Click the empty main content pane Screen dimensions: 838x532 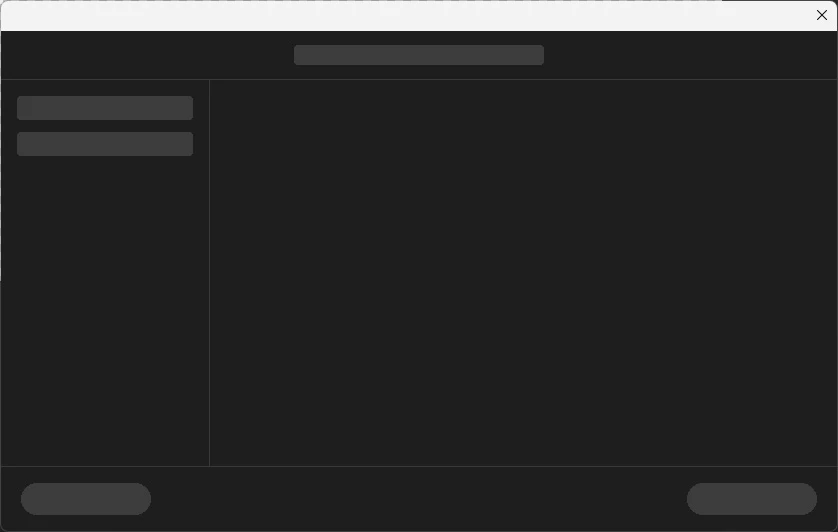pyautogui.click(x=524, y=273)
